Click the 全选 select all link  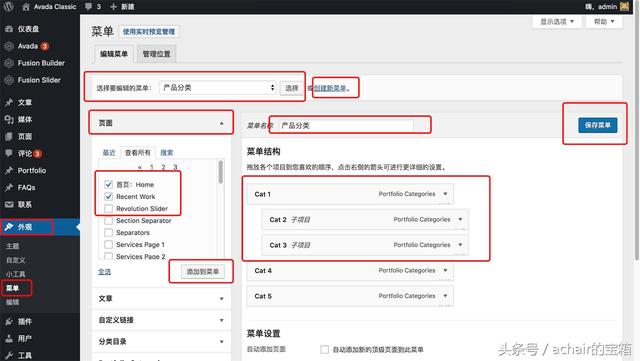[x=104, y=272]
